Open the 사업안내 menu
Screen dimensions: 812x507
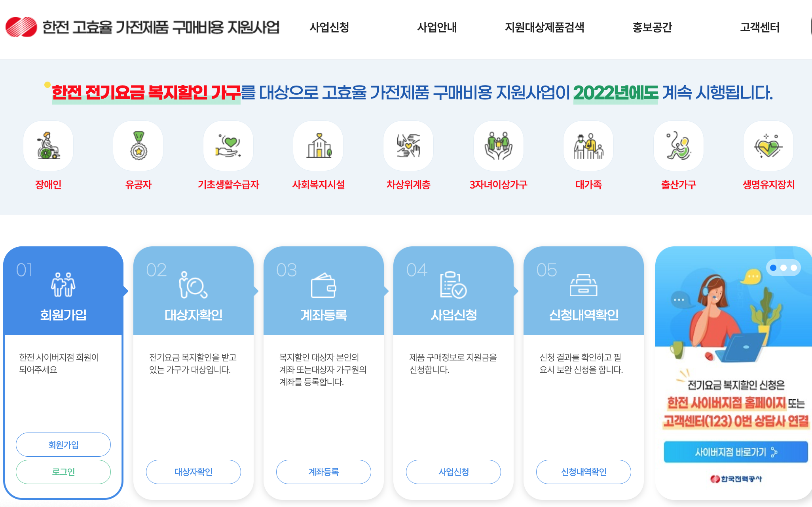[437, 27]
